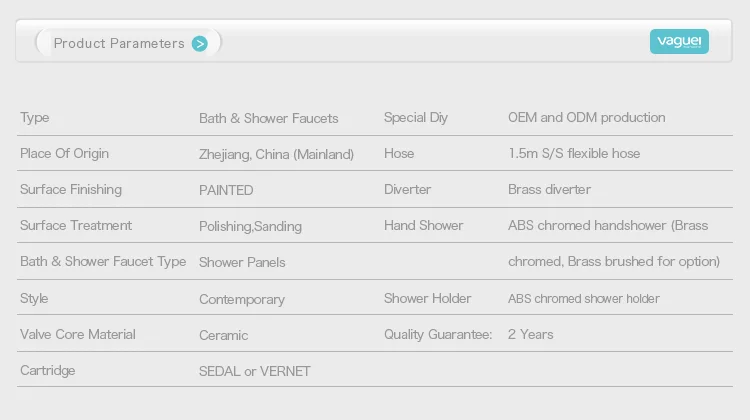Click the OEM and ODM production text
Image resolution: width=750 pixels, height=420 pixels.
click(586, 118)
